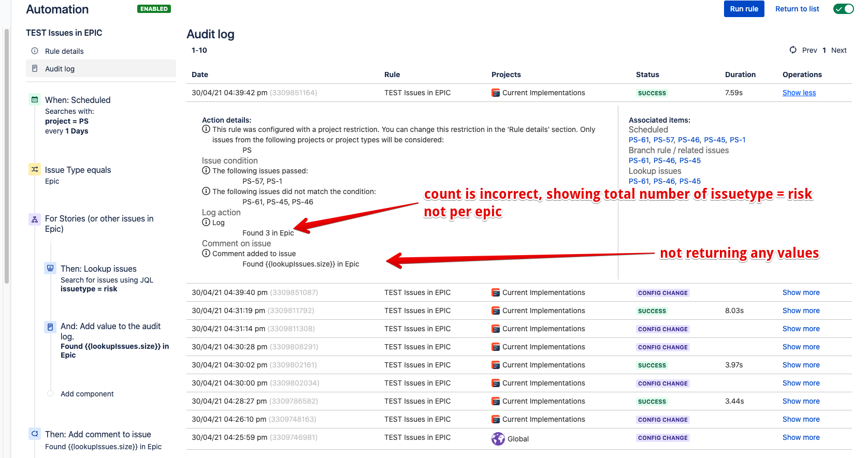This screenshot has height=458, width=868.
Task: Expand the Global row with Show more
Action: pos(801,437)
